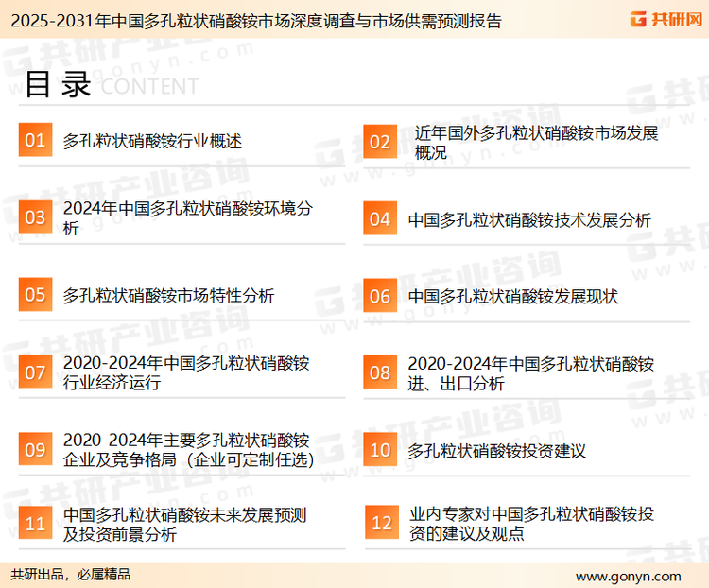
Task: Select chapter 多孔粒状硝酸铵投资建议
Action: pos(496,451)
